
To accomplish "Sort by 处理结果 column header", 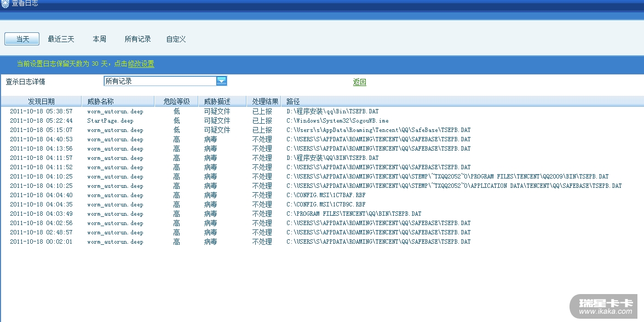I will pyautogui.click(x=264, y=101).
